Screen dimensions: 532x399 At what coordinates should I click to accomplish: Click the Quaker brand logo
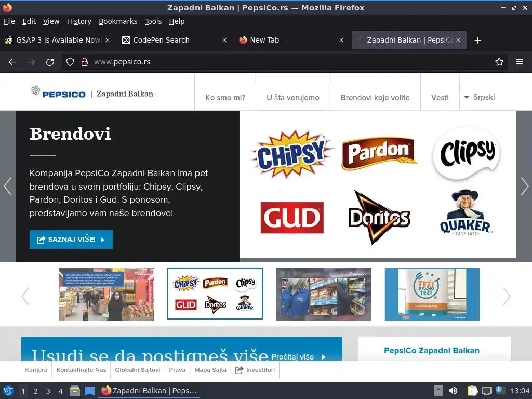pyautogui.click(x=465, y=212)
